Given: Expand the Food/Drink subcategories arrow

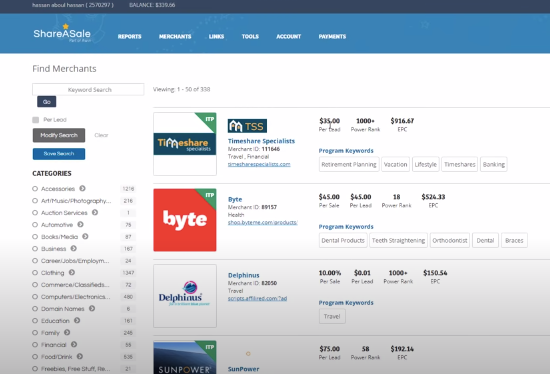Looking at the screenshot, I should (x=80, y=356).
